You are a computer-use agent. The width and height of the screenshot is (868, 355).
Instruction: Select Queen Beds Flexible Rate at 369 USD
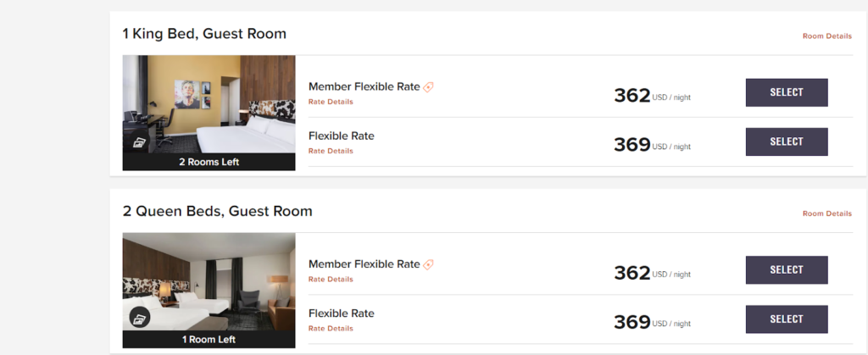click(x=786, y=319)
